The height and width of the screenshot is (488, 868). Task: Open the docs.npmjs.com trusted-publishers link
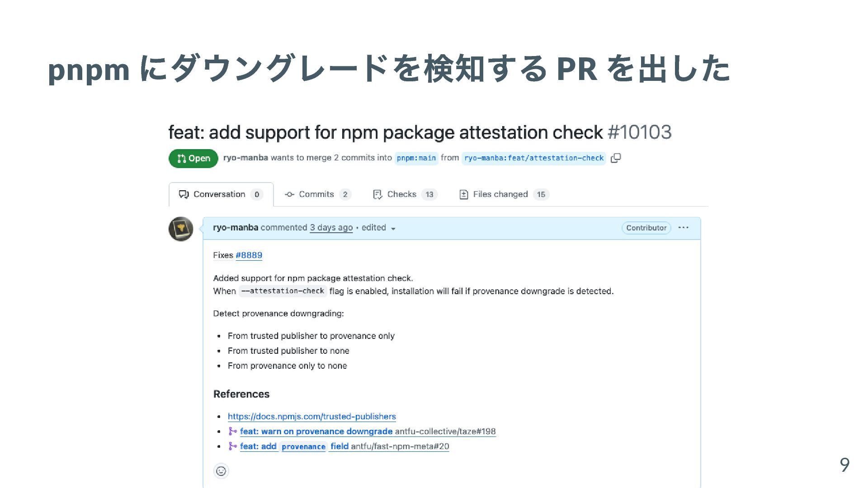pos(311,417)
